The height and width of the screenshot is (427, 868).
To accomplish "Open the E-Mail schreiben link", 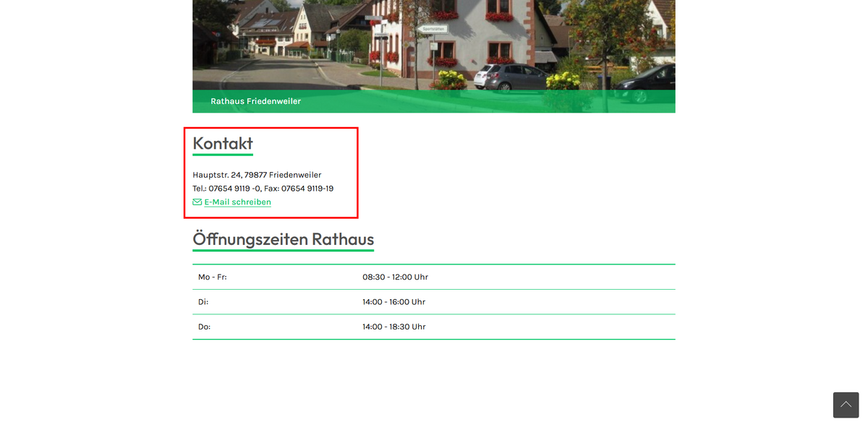I will [x=237, y=202].
